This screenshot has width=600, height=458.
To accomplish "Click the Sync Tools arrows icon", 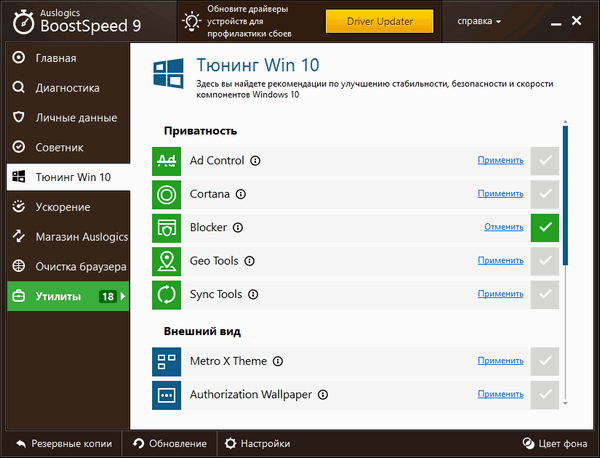I will (x=166, y=295).
